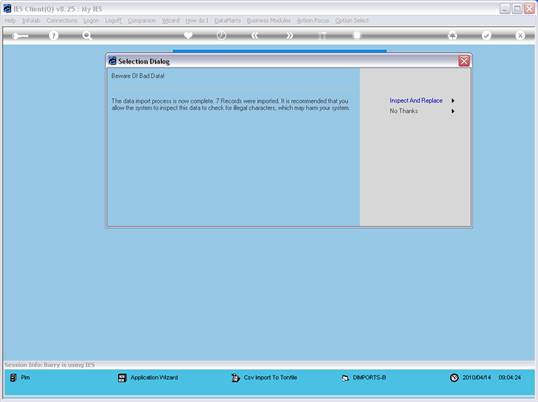Open the Help menu

(x=10, y=21)
